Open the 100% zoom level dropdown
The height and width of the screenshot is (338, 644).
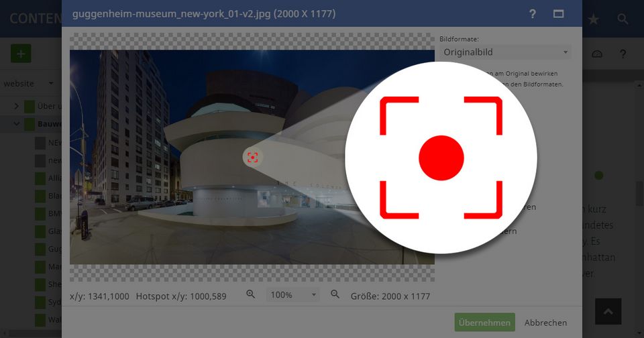(293, 295)
